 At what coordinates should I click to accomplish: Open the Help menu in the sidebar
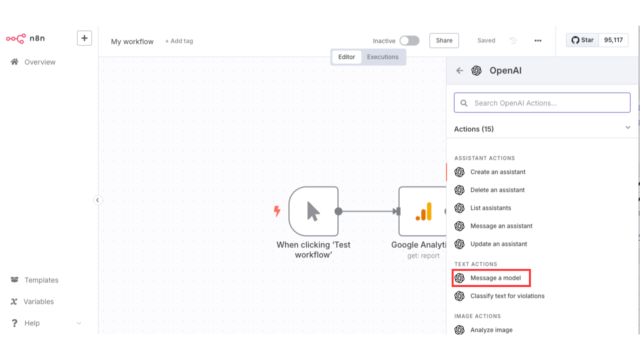click(32, 323)
